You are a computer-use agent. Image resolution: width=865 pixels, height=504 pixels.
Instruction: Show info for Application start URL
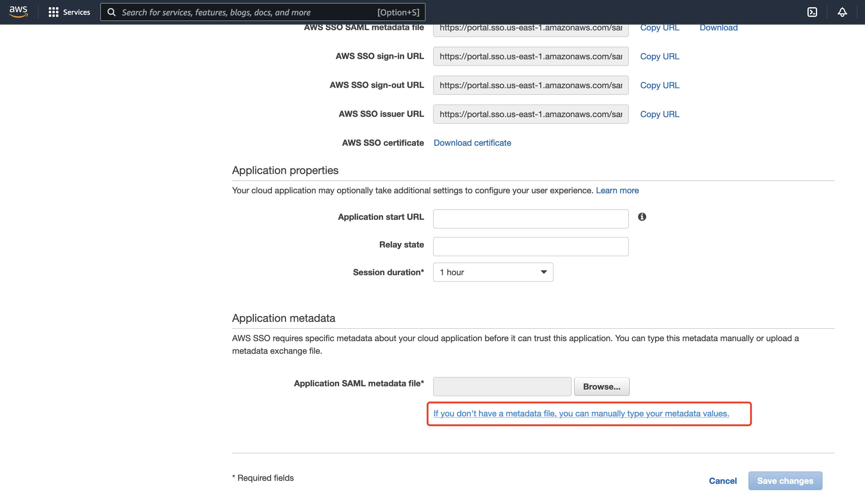pos(642,217)
